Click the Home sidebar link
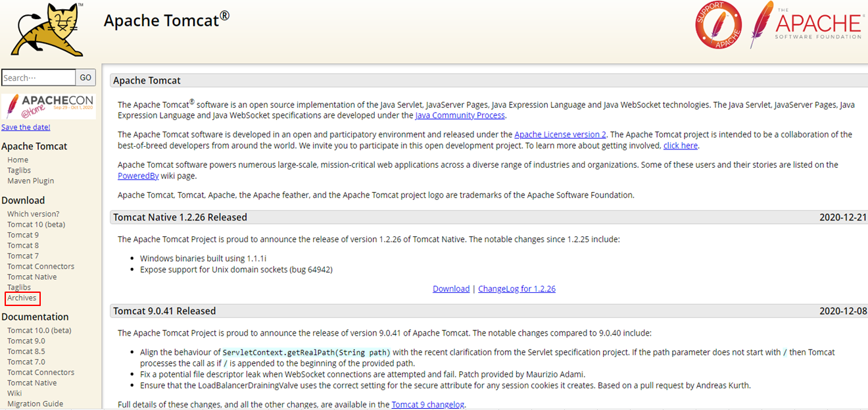 (18, 160)
